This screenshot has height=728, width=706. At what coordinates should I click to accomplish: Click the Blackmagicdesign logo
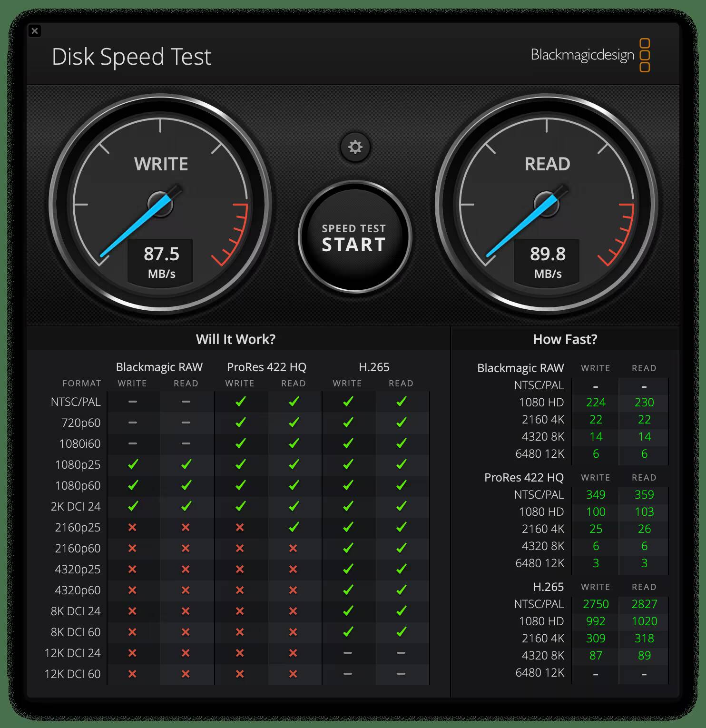pyautogui.click(x=590, y=55)
